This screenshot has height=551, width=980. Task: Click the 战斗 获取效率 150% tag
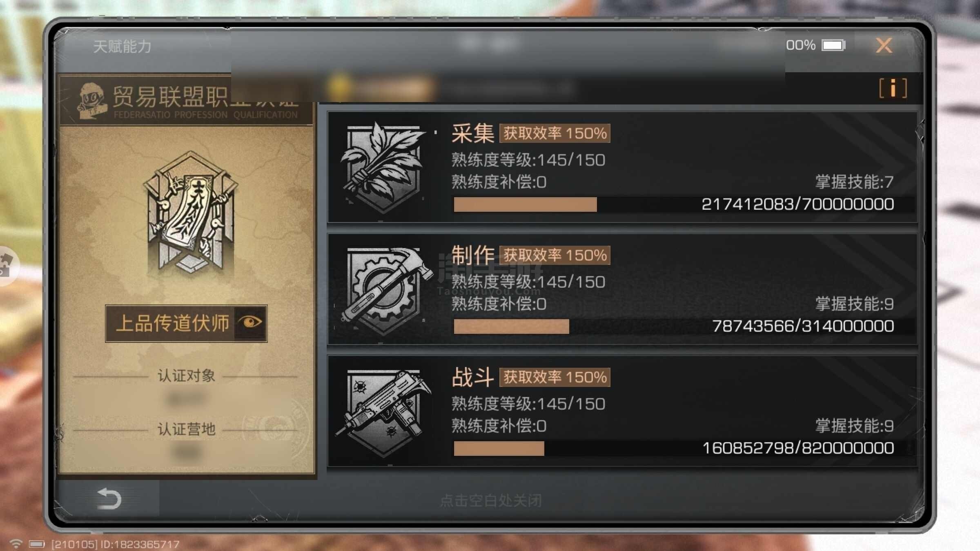[x=555, y=377]
